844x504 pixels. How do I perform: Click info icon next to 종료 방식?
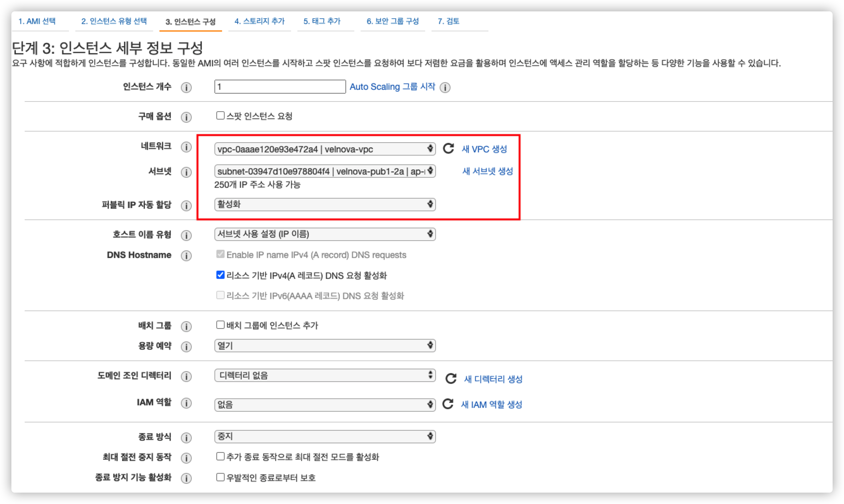[x=186, y=437]
